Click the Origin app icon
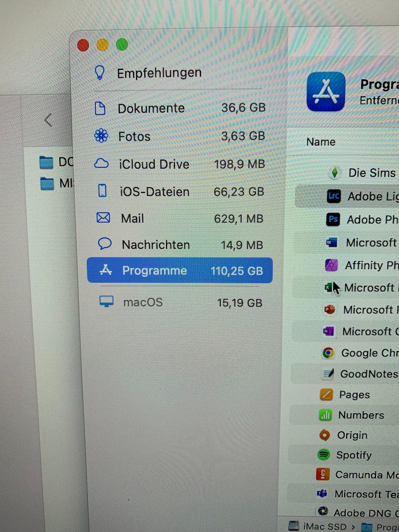The width and height of the screenshot is (399, 532). click(x=324, y=435)
